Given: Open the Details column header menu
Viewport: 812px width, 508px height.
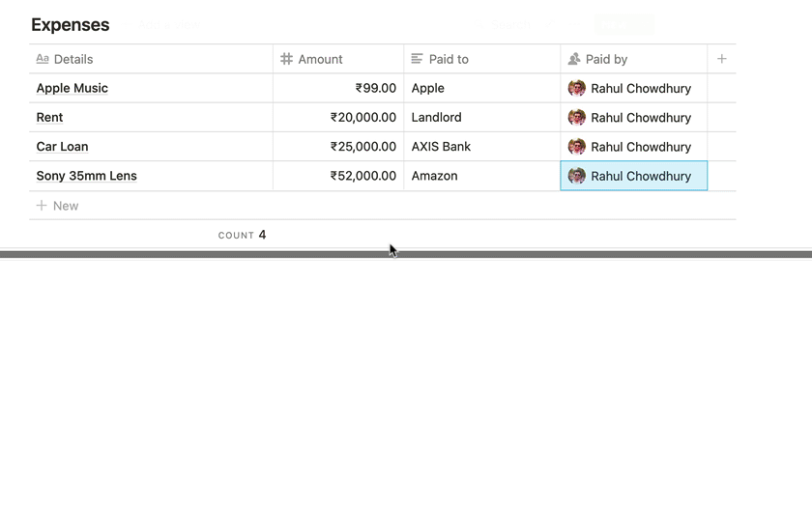Looking at the screenshot, I should click(x=151, y=59).
